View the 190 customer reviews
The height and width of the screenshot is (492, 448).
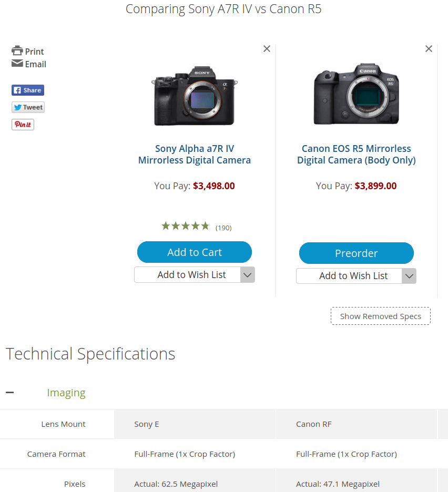[223, 227]
